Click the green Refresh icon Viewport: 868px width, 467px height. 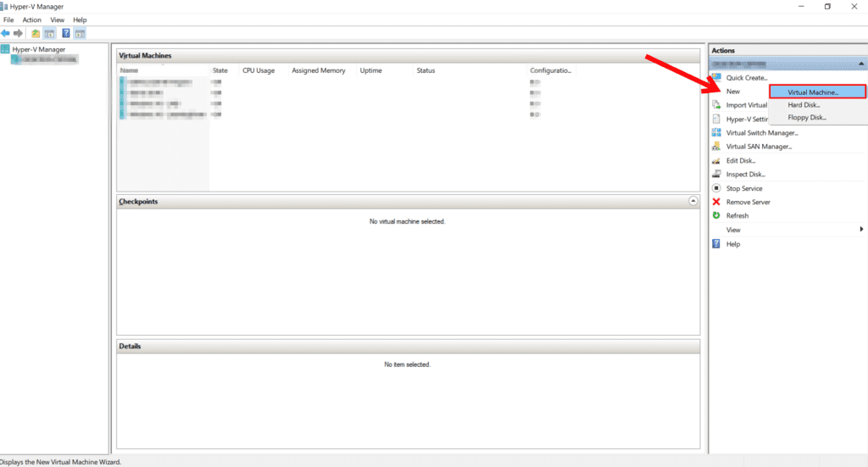[x=716, y=215]
